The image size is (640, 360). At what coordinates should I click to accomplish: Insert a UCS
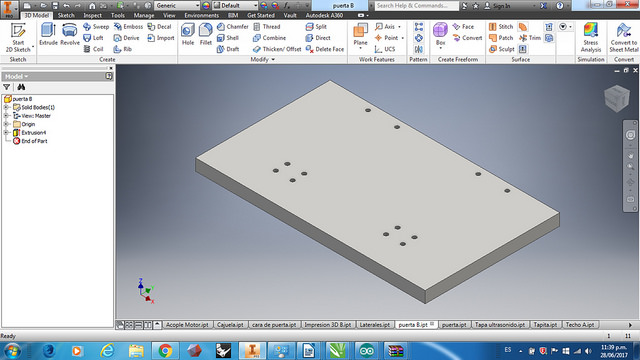[x=385, y=49]
